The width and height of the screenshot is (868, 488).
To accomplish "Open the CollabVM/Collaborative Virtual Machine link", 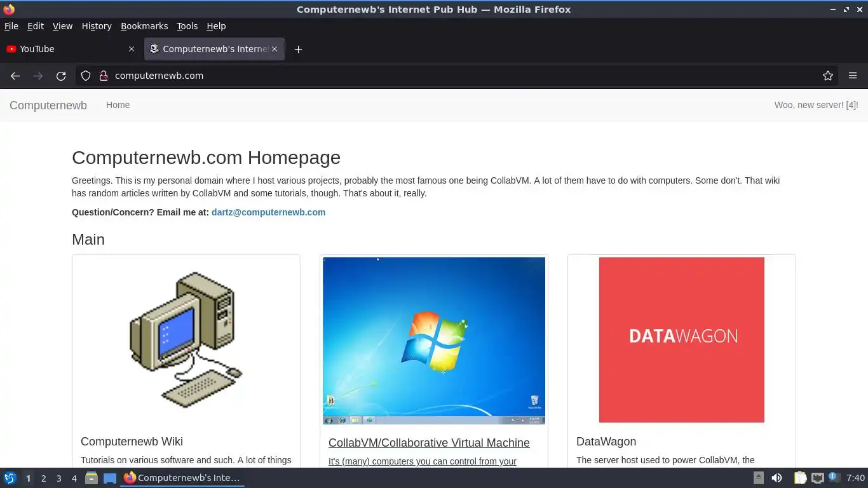I will [429, 443].
